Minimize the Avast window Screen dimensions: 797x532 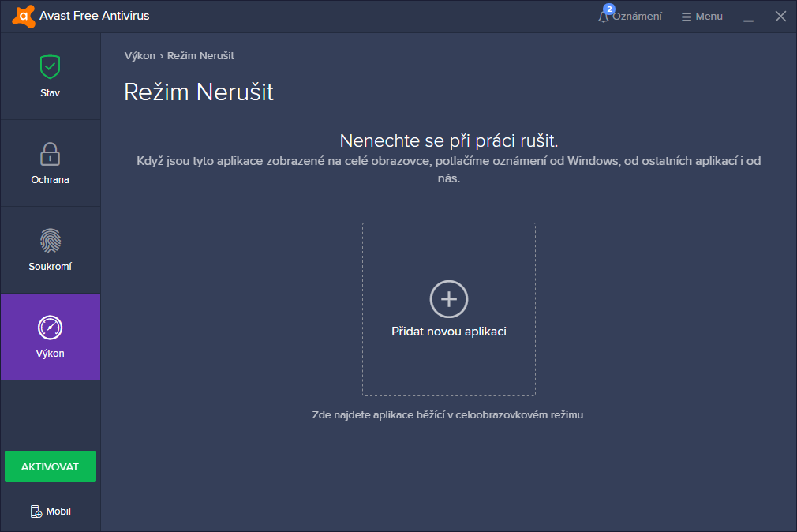(748, 17)
